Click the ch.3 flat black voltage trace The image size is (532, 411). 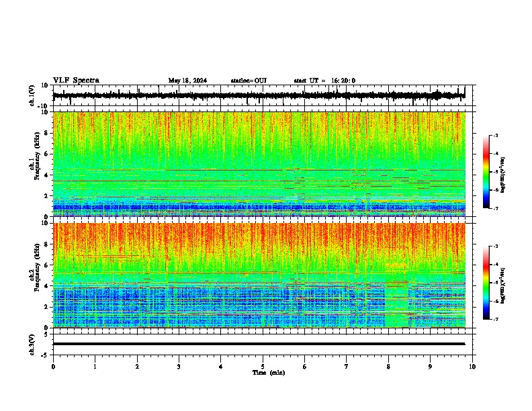[259, 344]
